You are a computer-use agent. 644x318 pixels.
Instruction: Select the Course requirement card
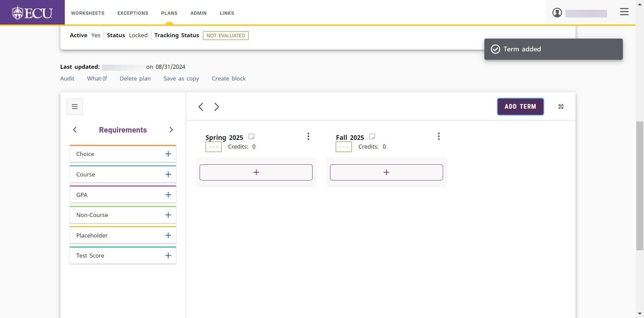coord(123,174)
